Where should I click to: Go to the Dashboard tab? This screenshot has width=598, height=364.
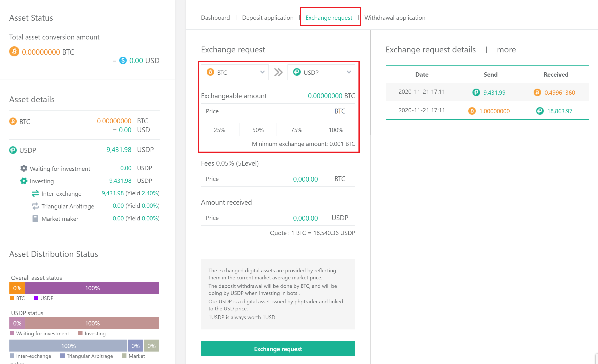point(215,18)
